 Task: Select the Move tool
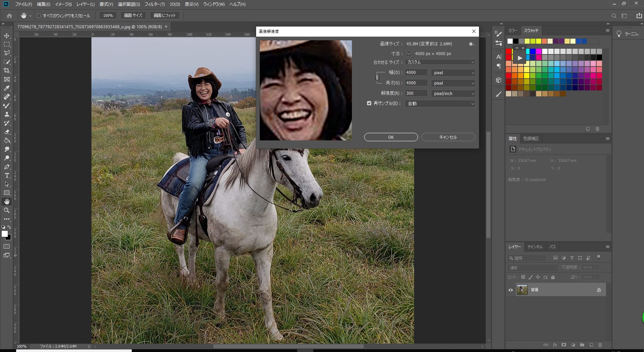pyautogui.click(x=7, y=36)
